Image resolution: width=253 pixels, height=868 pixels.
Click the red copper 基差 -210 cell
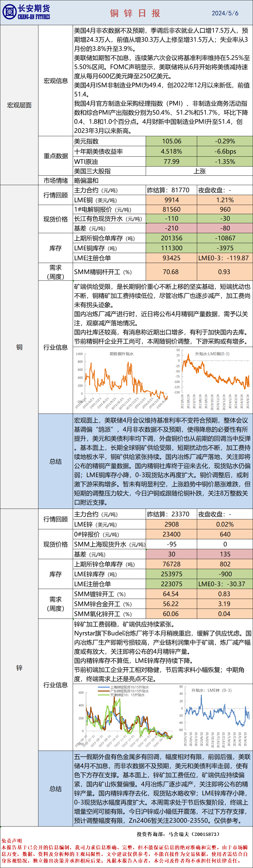171,228
